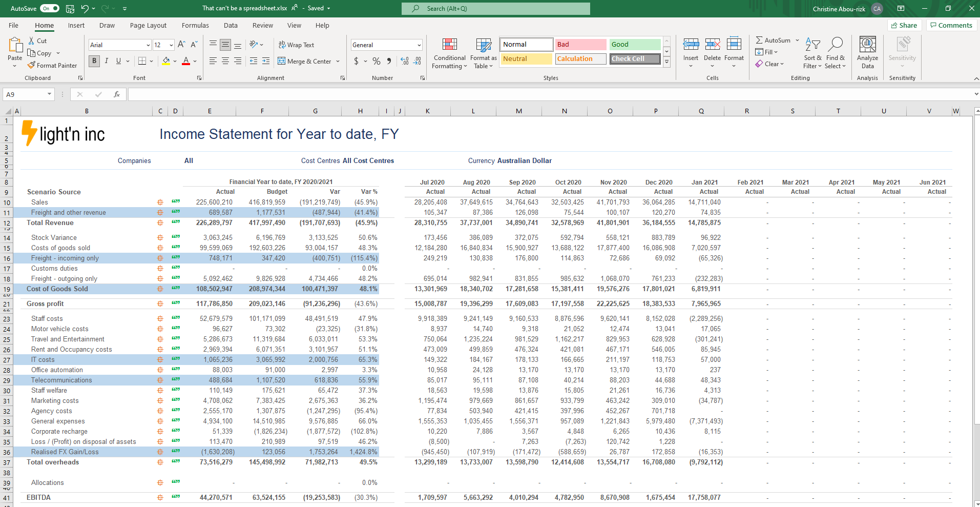Click the Increase Font Size icon
The height and width of the screenshot is (507, 980).
(x=181, y=45)
